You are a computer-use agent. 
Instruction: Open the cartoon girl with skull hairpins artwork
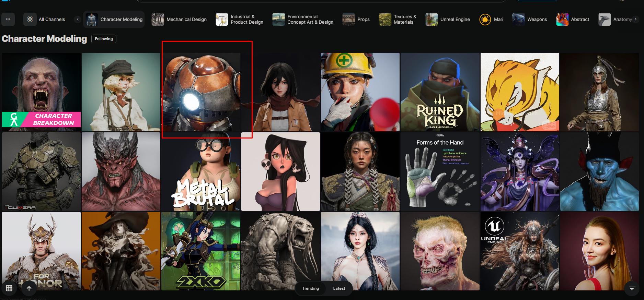(x=280, y=171)
